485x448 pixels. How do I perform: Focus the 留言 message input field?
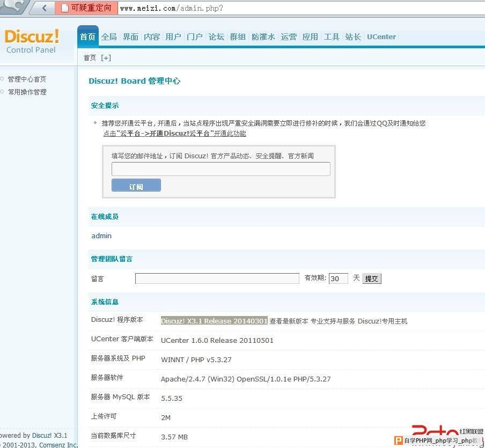click(217, 278)
